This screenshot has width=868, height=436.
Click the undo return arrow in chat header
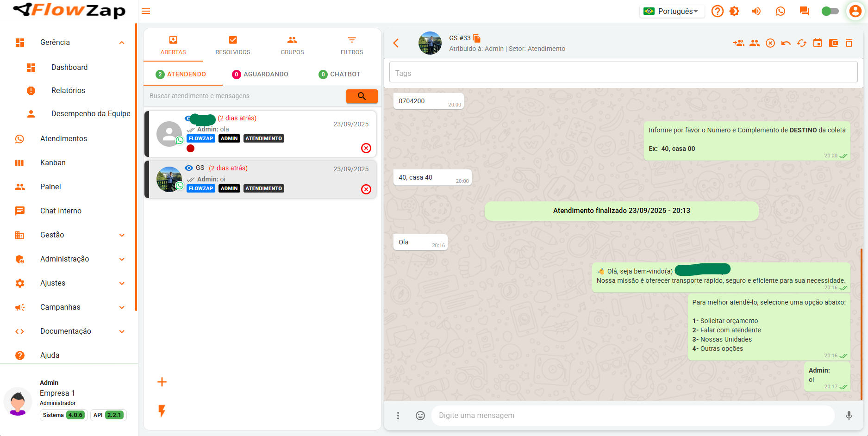[786, 43]
